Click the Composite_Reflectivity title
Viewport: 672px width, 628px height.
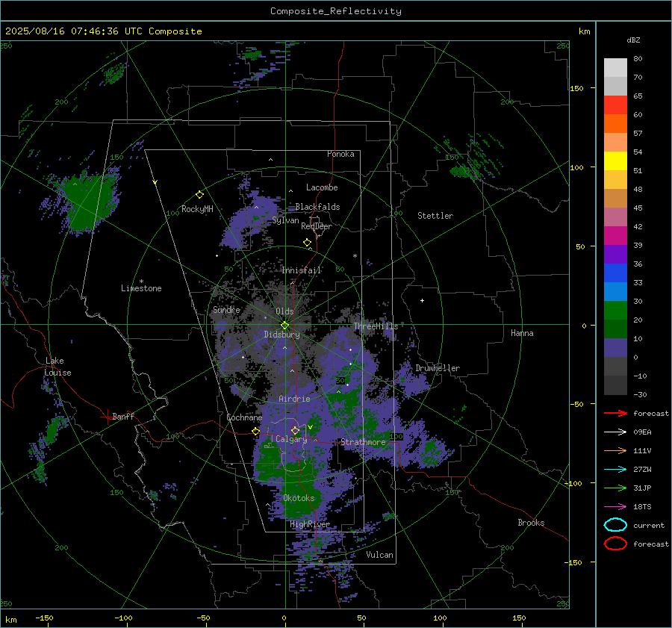coord(336,11)
